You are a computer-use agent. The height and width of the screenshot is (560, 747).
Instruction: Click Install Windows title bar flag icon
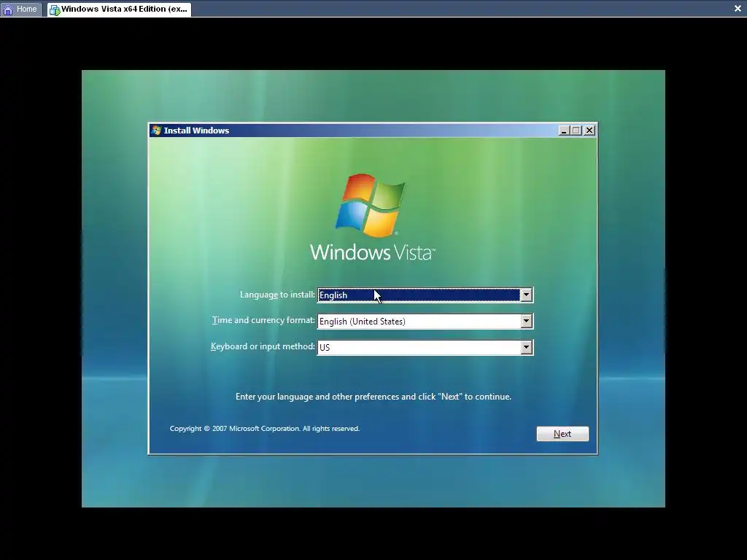pyautogui.click(x=157, y=130)
